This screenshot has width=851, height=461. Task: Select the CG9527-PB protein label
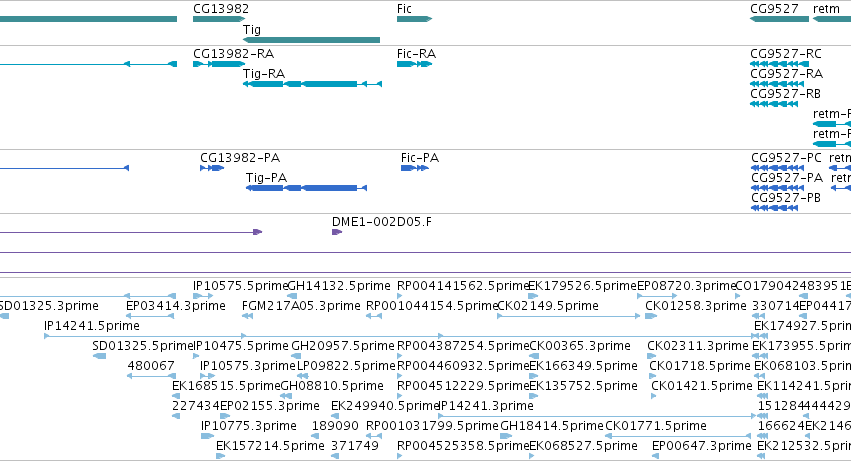pos(786,198)
